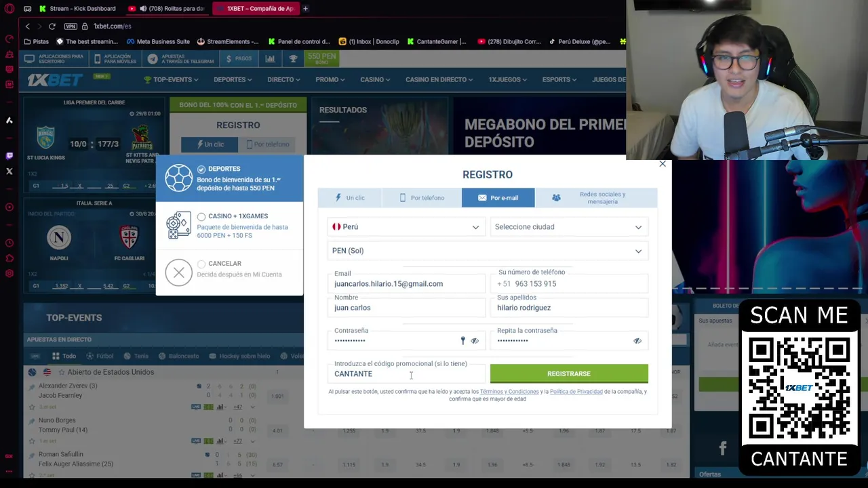Click the PAGOS button in top bar
This screenshot has height=488, width=868.
238,59
